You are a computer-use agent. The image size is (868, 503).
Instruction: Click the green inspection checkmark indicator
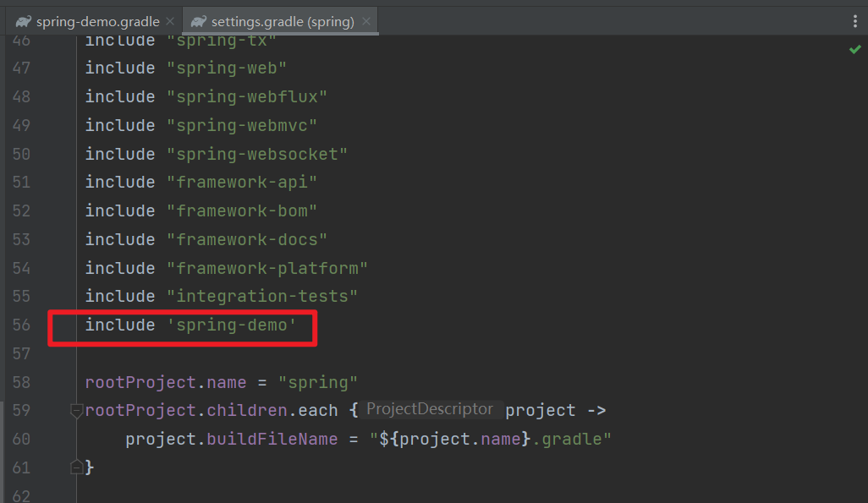[854, 50]
